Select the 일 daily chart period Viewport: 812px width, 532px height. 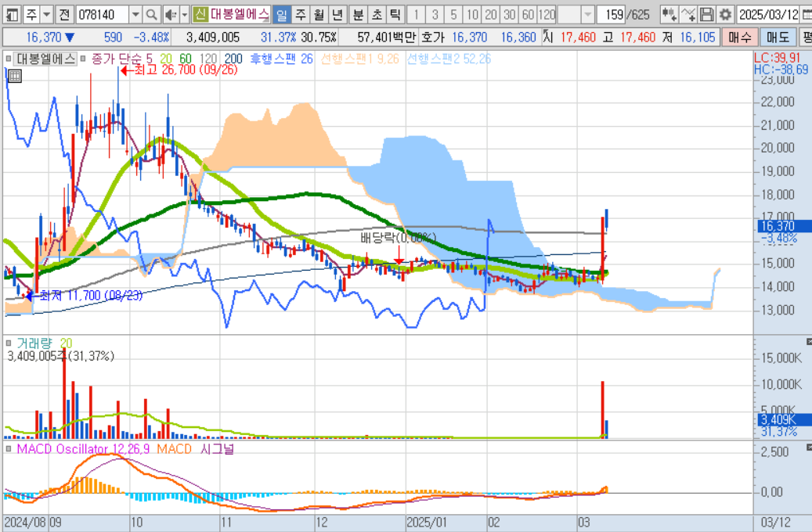(281, 15)
